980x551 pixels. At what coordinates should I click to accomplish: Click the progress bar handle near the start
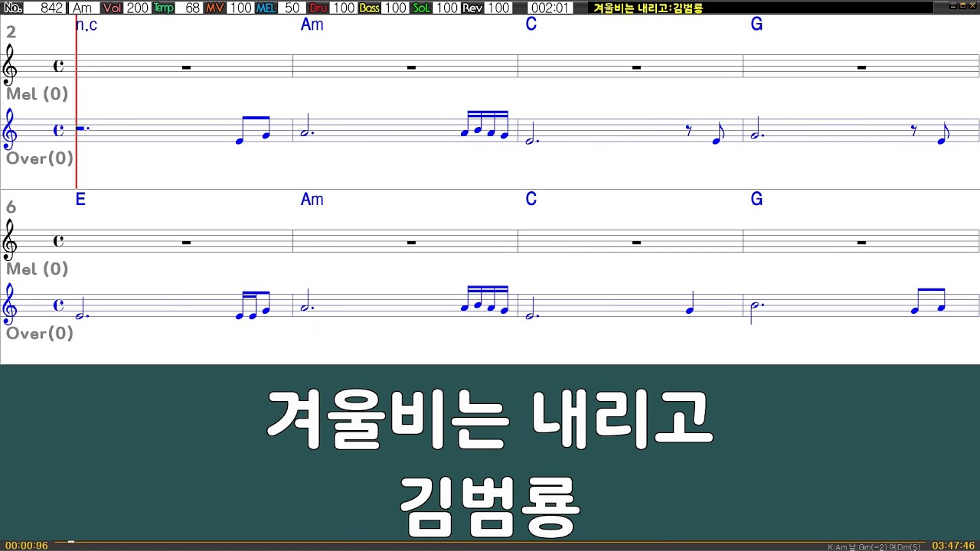(x=70, y=543)
